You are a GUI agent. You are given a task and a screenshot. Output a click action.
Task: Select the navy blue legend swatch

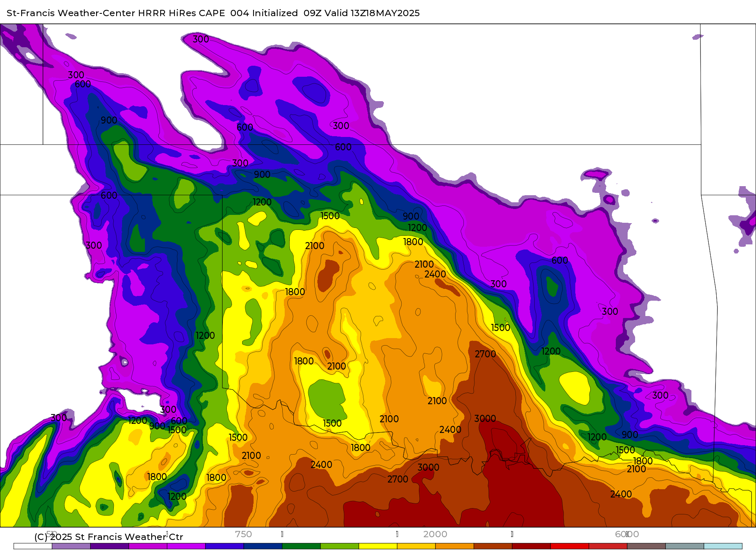tap(263, 546)
